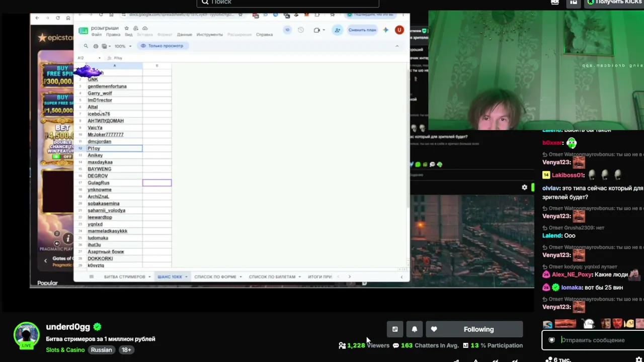Open the Инструменты menu
The image size is (644, 362).
tap(210, 35)
